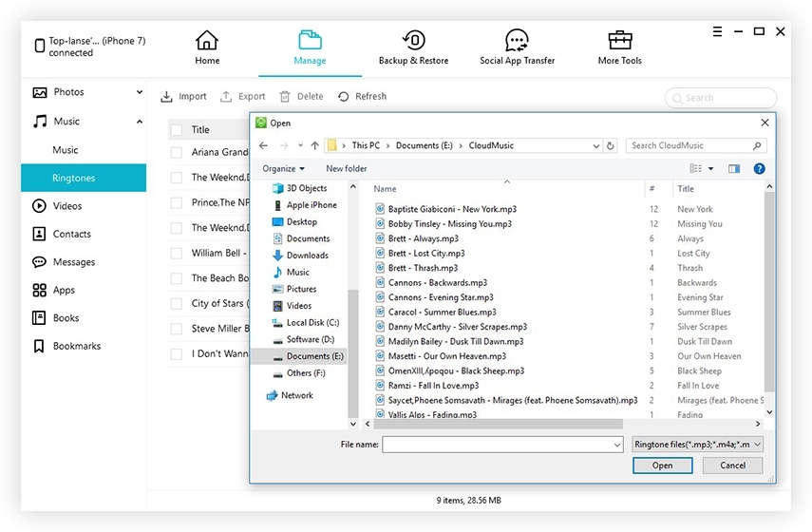The height and width of the screenshot is (532, 812).
Task: Check the select-all checkbox beside Title
Action: (176, 130)
